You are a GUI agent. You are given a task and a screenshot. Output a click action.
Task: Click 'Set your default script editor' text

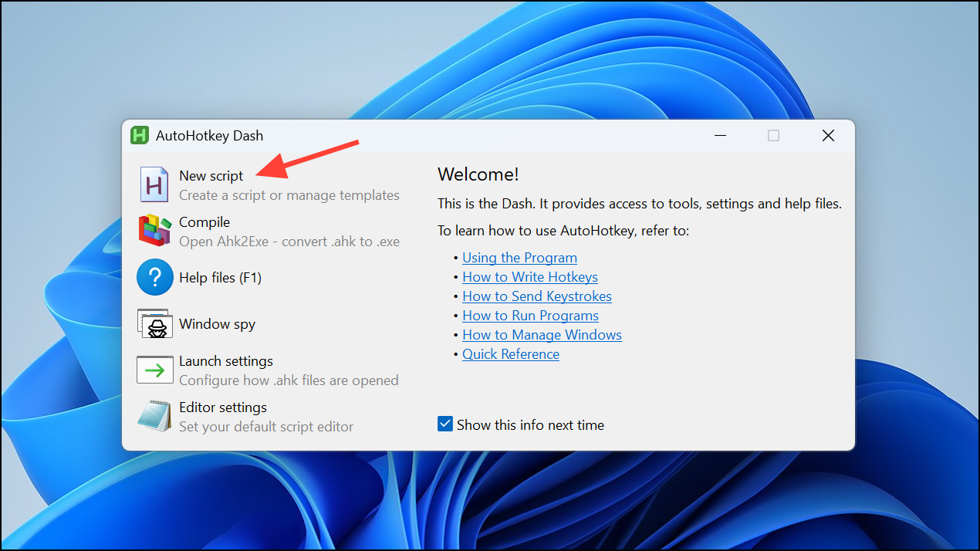click(266, 427)
